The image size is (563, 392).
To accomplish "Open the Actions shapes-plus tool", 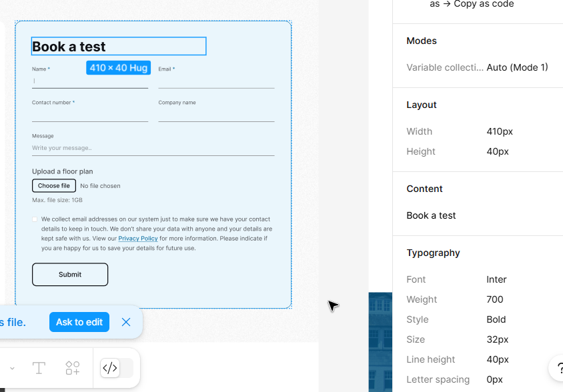I will pos(73,368).
